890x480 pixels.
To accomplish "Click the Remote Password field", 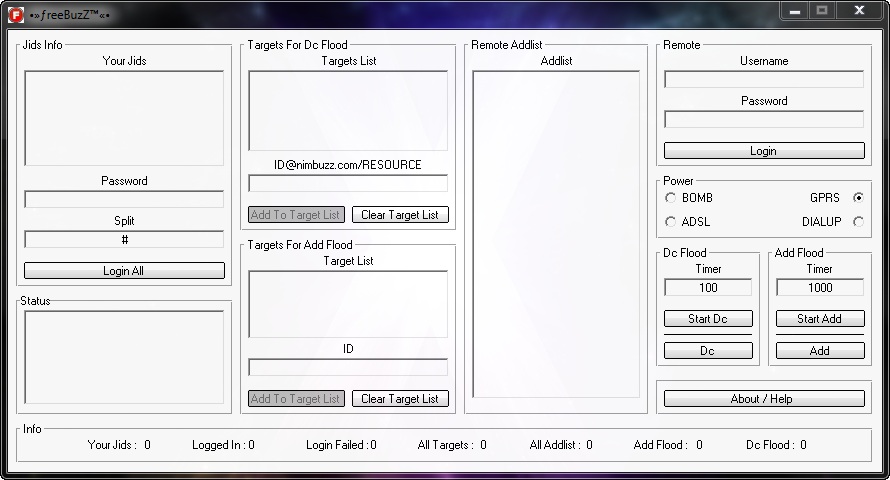I will (764, 119).
